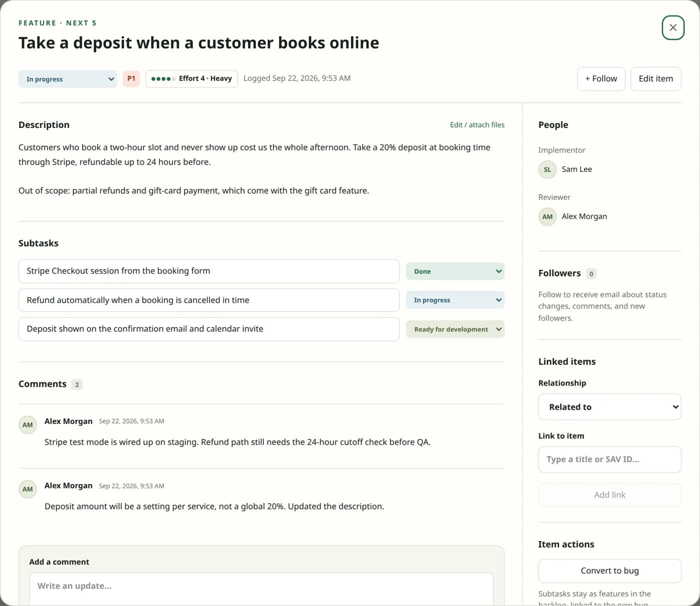The width and height of the screenshot is (700, 606).
Task: Click the Followers count badge showing 0
Action: tap(591, 273)
